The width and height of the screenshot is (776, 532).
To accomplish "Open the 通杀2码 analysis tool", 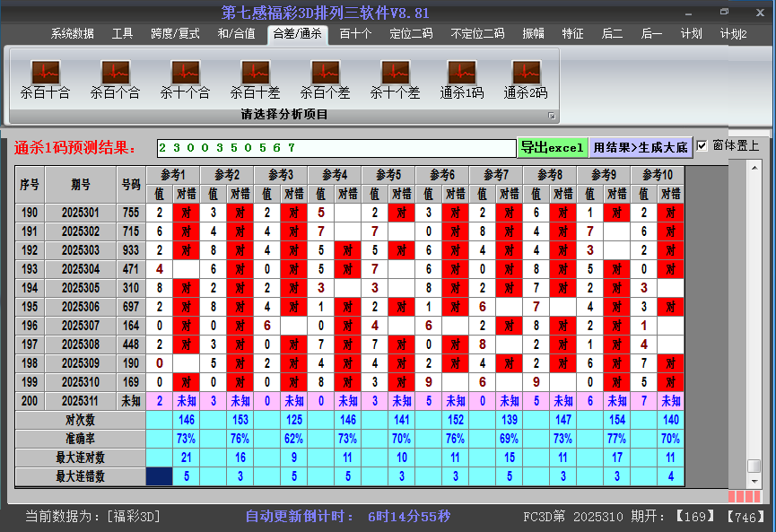I will coord(525,76).
